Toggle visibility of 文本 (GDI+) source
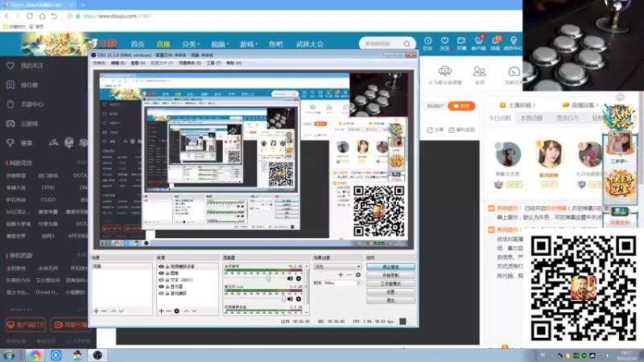The width and height of the screenshot is (644, 362). [x=161, y=280]
